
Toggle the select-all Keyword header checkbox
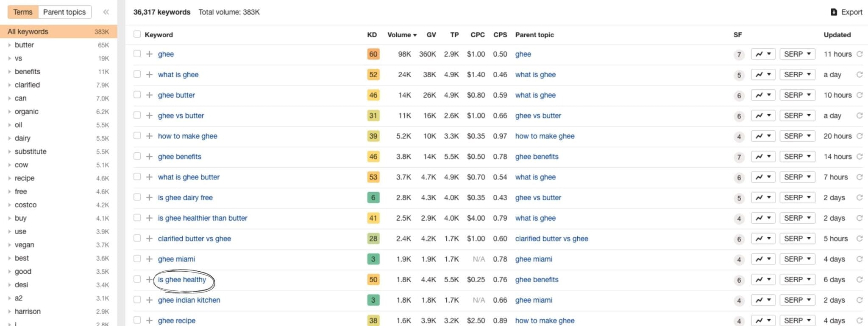pyautogui.click(x=137, y=34)
